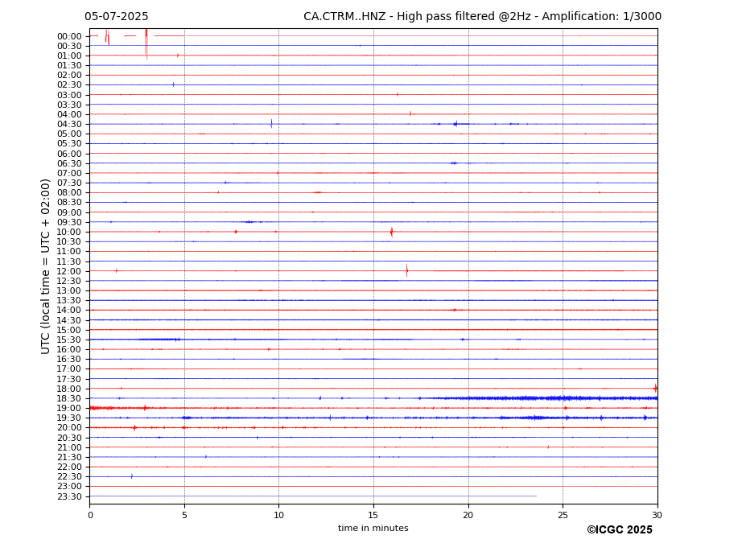Click the ©ICGC 2025 copyright text
Viewport: 746px width, 560px height.
tap(620, 530)
